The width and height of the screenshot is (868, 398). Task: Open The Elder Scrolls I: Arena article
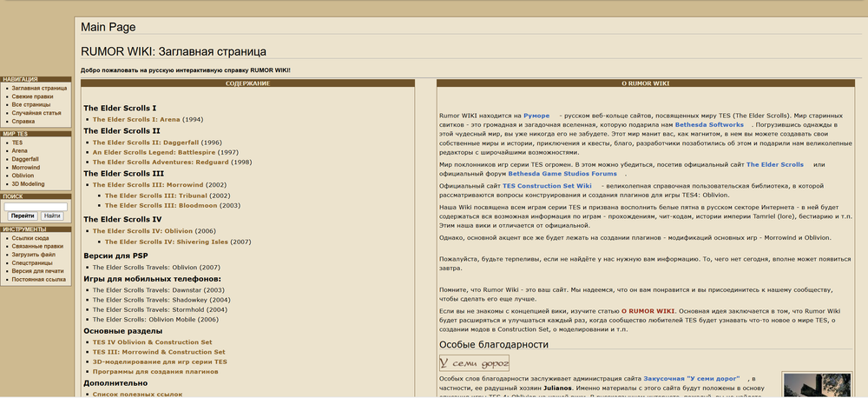click(136, 120)
